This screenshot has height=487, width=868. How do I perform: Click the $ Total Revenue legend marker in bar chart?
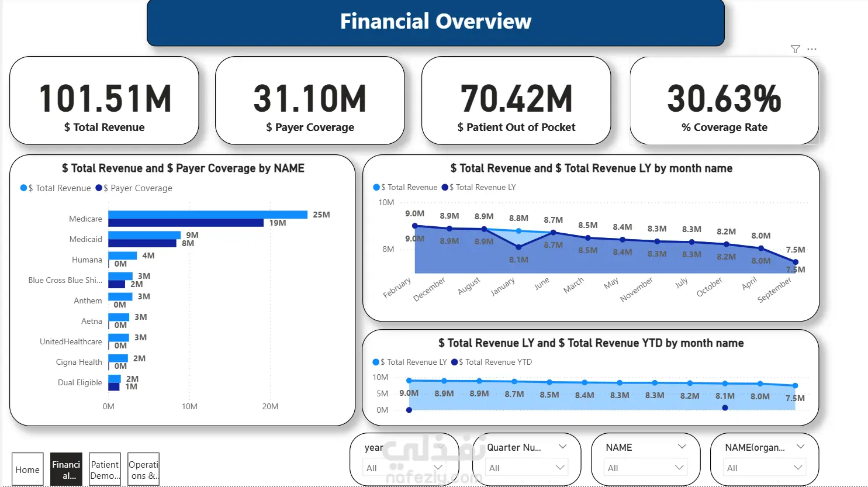23,188
